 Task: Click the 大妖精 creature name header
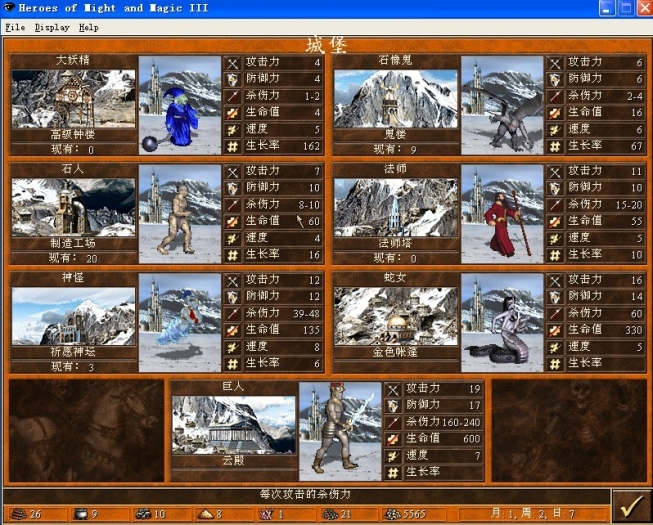coord(73,60)
